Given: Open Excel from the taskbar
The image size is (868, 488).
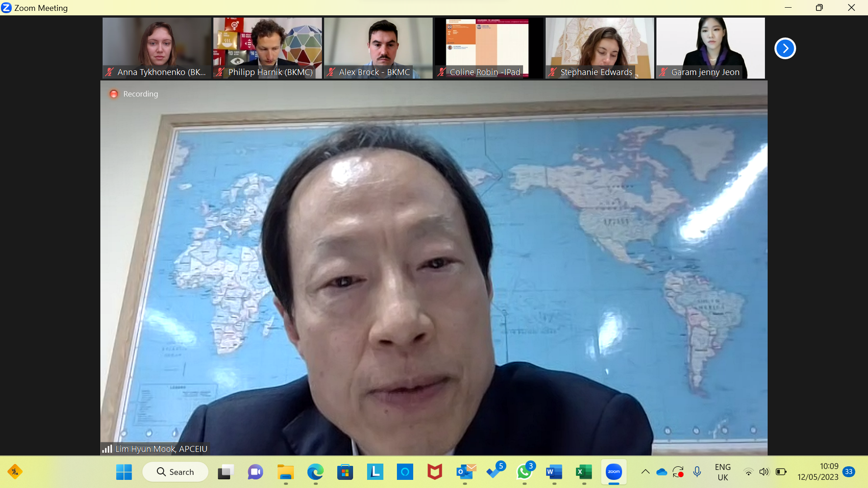Looking at the screenshot, I should click(584, 472).
